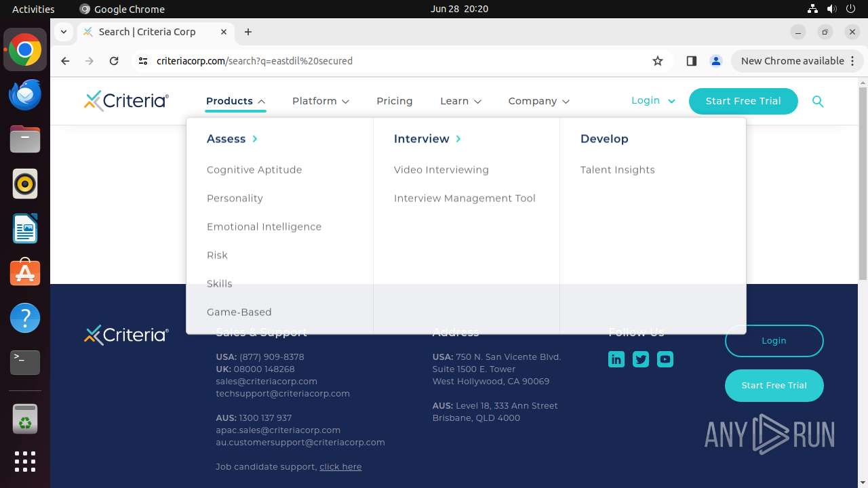
Task: Email techsupport@criteriacorp.com link
Action: pos(283,394)
